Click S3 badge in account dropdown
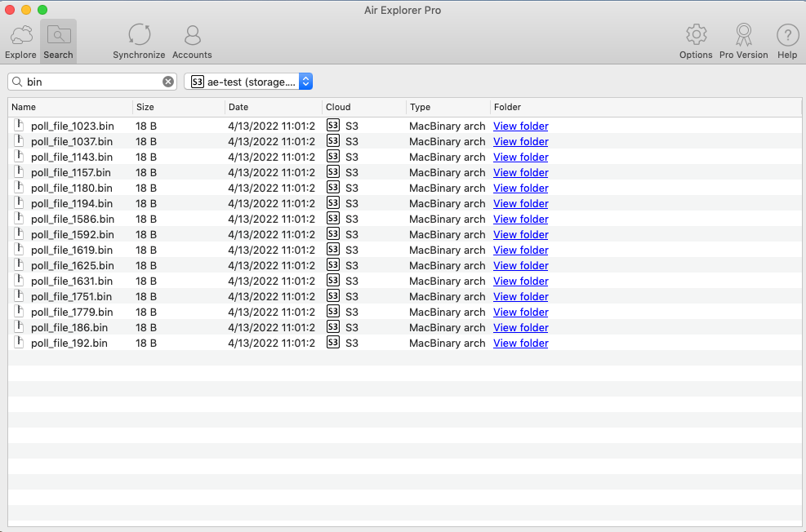Image resolution: width=806 pixels, height=532 pixels. tap(198, 82)
